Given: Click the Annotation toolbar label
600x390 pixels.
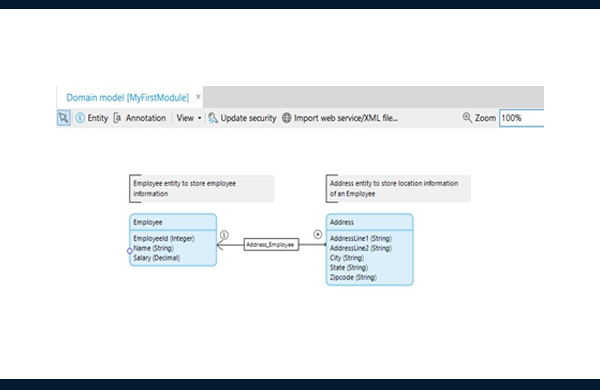Looking at the screenshot, I should (146, 118).
